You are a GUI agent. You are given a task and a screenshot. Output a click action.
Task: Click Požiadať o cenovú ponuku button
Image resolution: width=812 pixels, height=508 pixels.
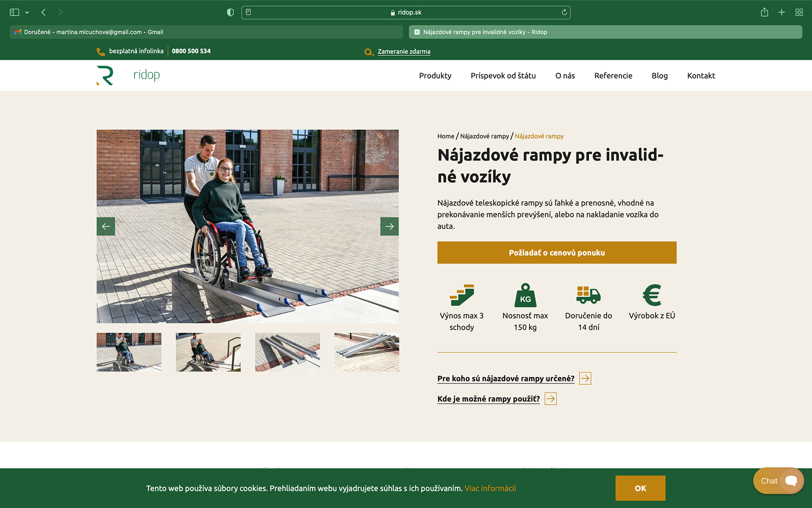(x=557, y=253)
